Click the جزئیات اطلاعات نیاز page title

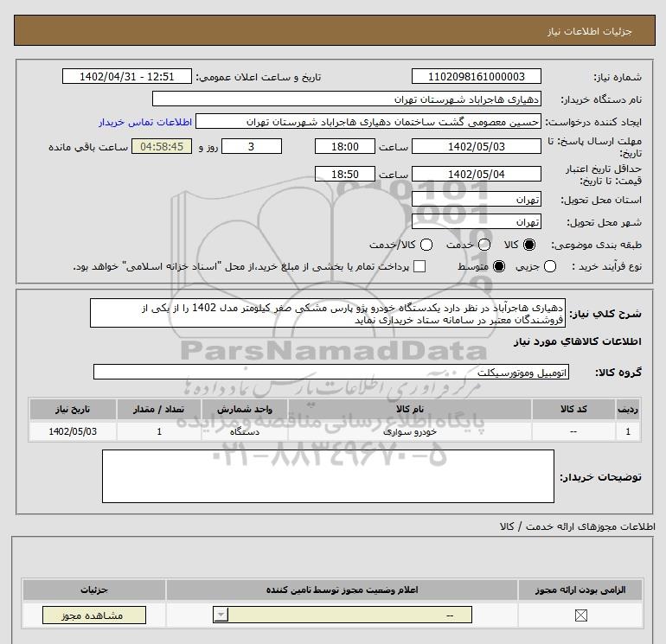[590, 31]
